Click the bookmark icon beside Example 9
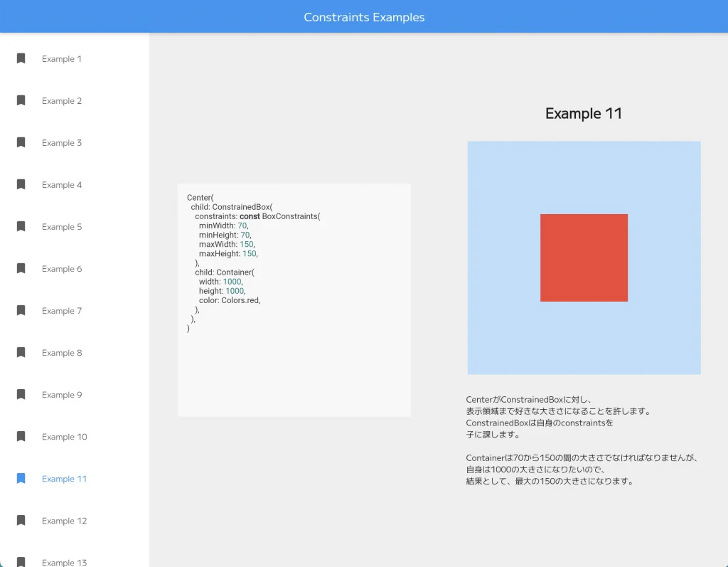 pyautogui.click(x=21, y=395)
